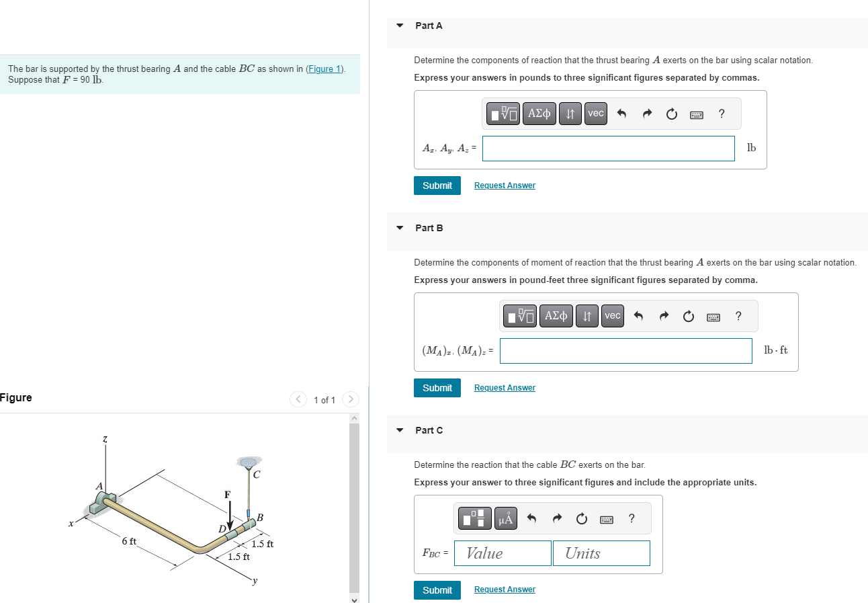The image size is (868, 603).
Task: Click the up-down arrow icon in Part A toolbar
Action: coord(570,113)
